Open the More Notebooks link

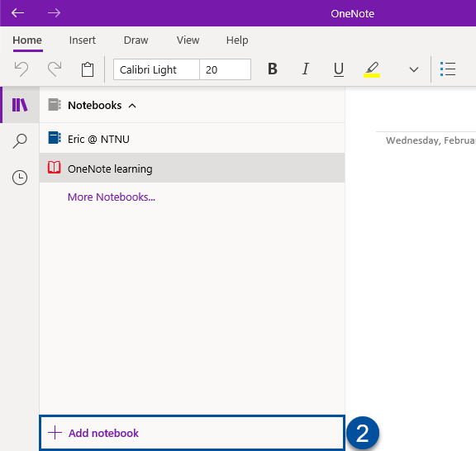112,197
